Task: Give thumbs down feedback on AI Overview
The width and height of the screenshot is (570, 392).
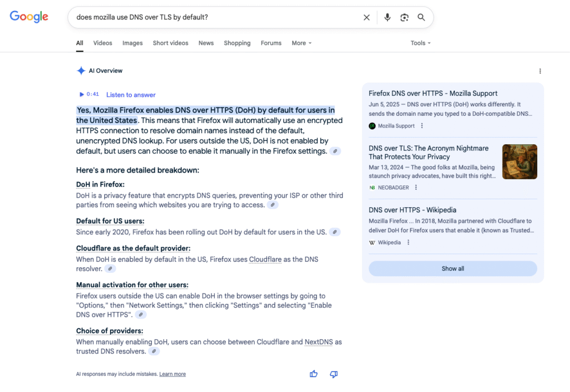Action: (334, 374)
